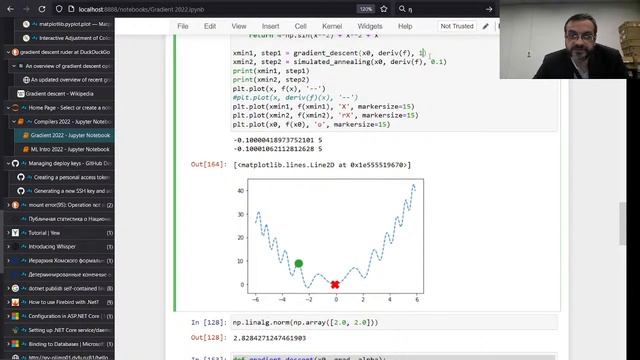Click the Jupyter favicon on Home Page tab
This screenshot has width=640, height=360.
15,108
